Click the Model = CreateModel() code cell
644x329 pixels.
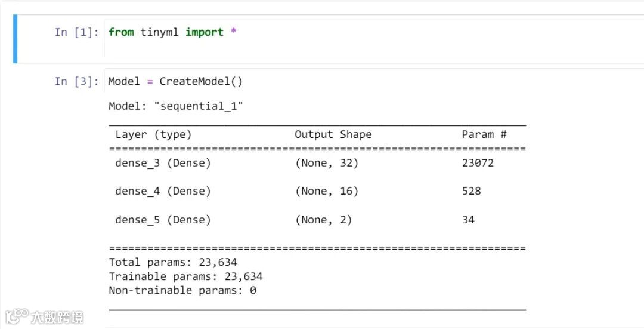(175, 82)
